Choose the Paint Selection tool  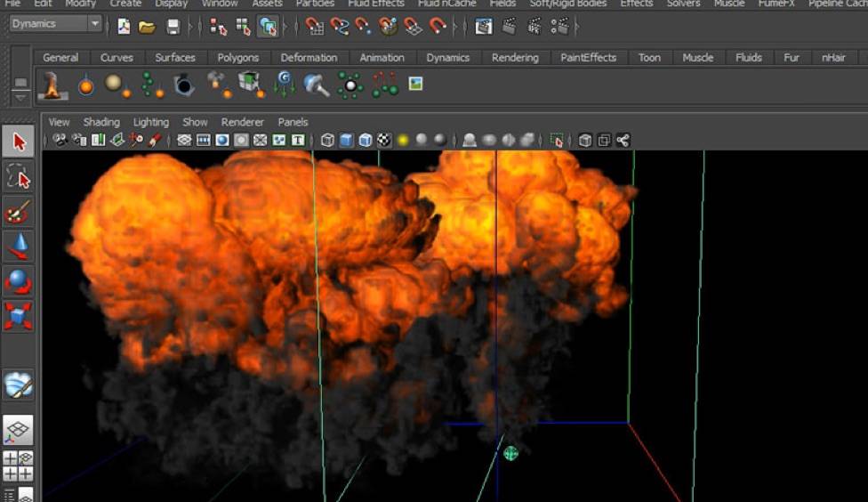click(x=18, y=212)
